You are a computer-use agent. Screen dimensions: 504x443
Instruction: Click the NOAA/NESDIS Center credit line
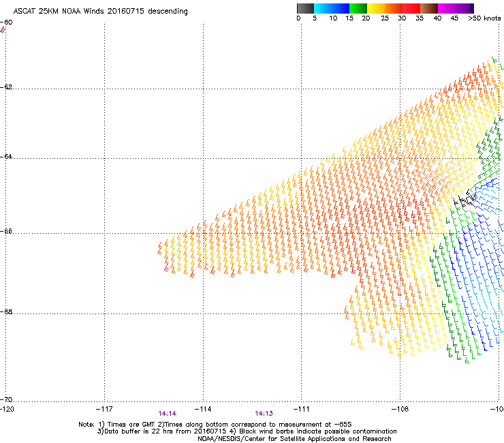tap(294, 439)
